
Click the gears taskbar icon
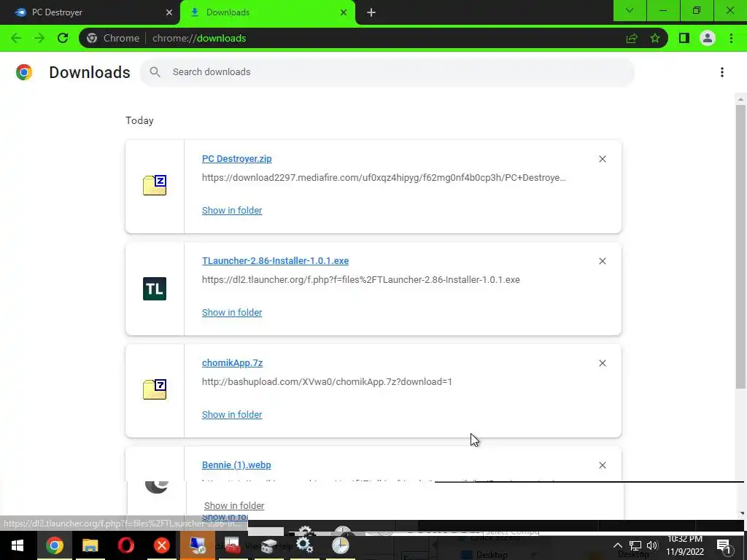pos(304,545)
